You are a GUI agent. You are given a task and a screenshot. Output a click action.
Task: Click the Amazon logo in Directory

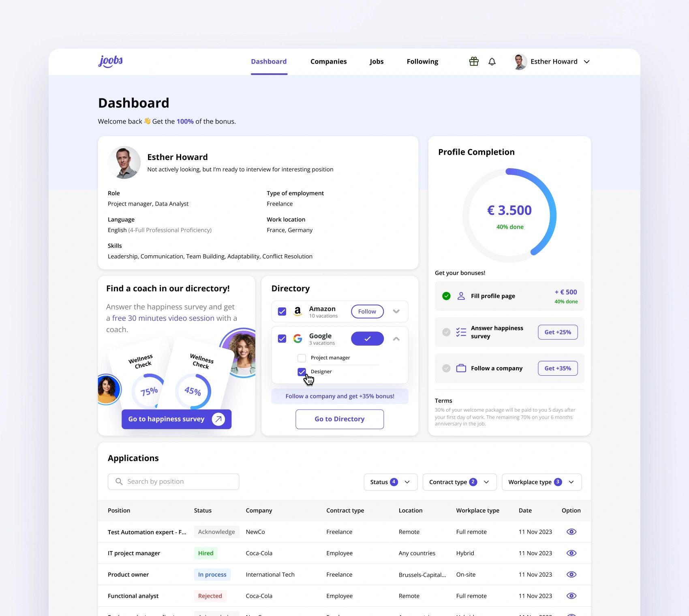coord(298,311)
